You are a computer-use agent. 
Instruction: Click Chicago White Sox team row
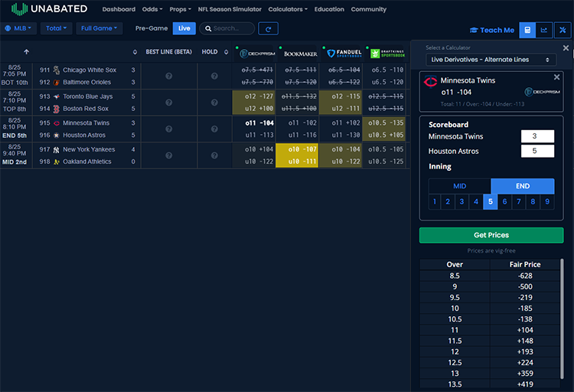[x=86, y=70]
